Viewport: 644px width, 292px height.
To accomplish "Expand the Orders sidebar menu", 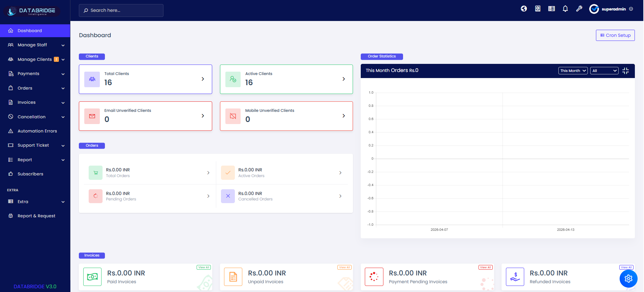I will coord(63,88).
